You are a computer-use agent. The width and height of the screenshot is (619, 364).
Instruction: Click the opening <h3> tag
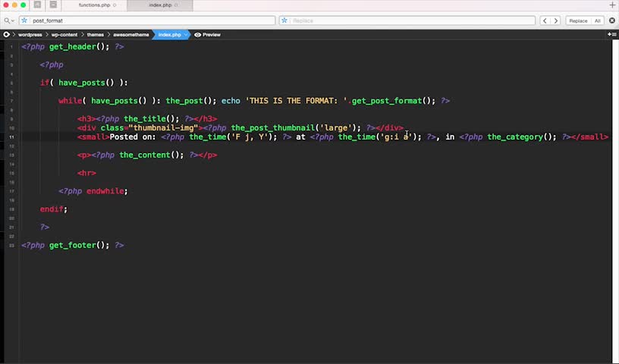coord(86,118)
